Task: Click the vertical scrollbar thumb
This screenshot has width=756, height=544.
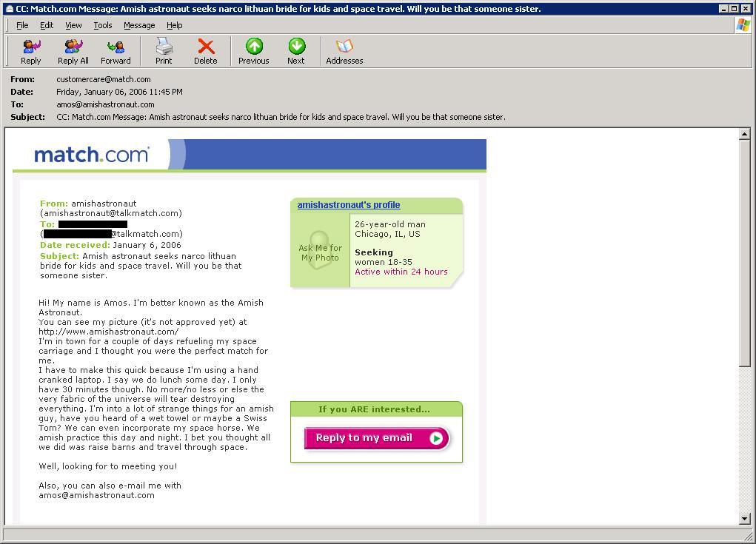Action: point(744,253)
